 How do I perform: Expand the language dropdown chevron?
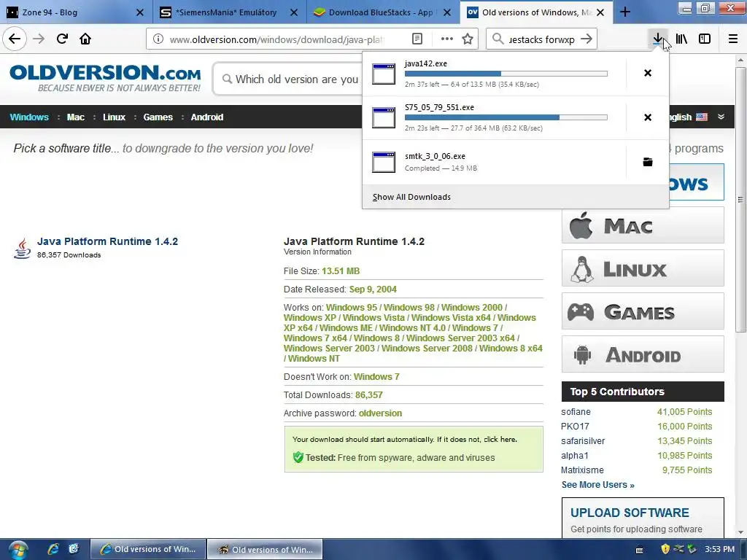721,117
